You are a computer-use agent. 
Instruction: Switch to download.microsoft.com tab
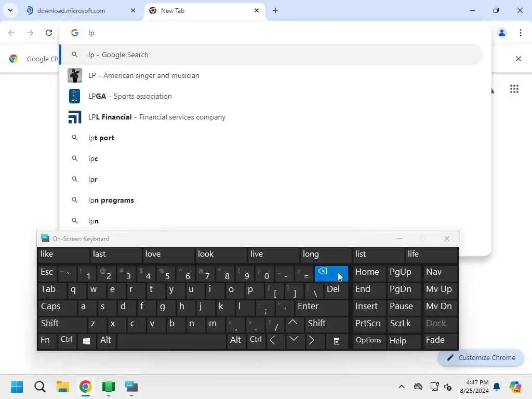click(x=81, y=10)
